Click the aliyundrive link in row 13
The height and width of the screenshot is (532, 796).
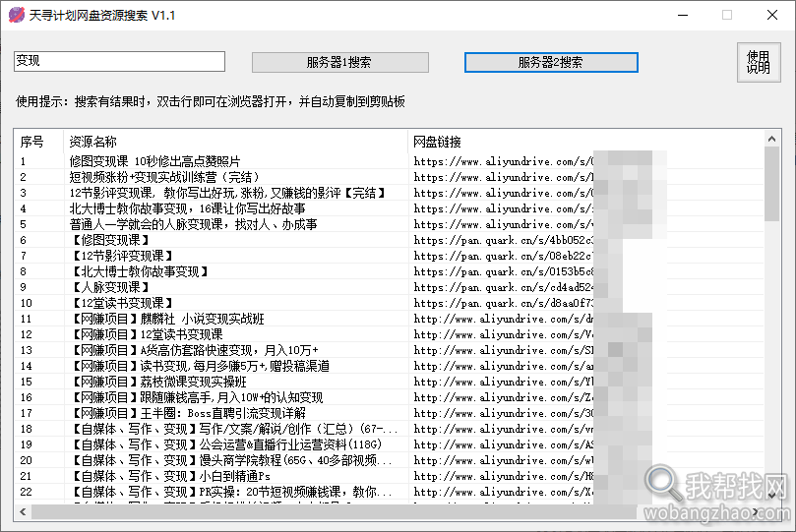pos(503,350)
